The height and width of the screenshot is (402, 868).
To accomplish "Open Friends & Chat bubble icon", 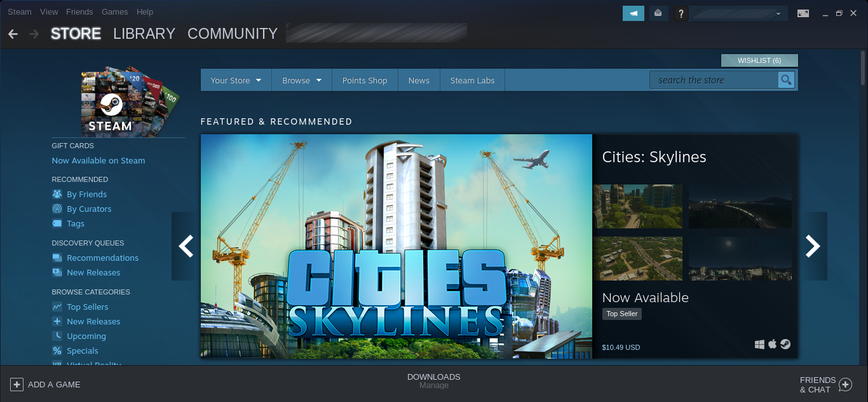I will 845,384.
